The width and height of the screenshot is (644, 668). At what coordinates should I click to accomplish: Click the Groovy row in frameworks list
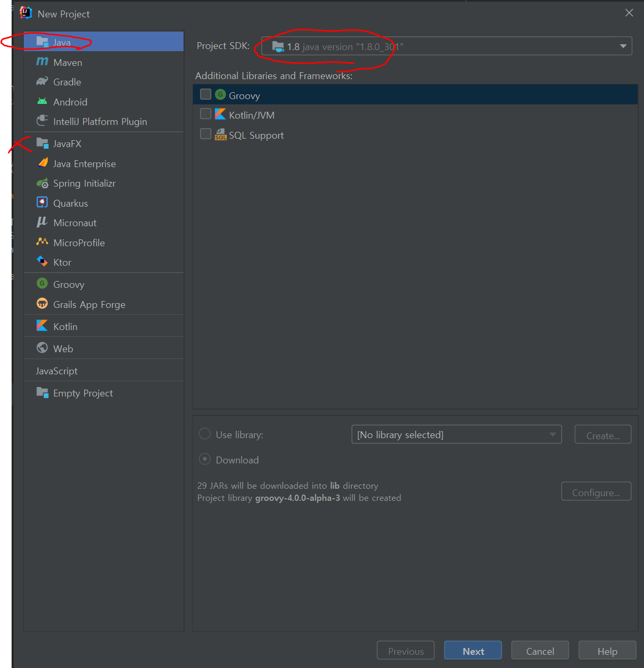click(416, 95)
